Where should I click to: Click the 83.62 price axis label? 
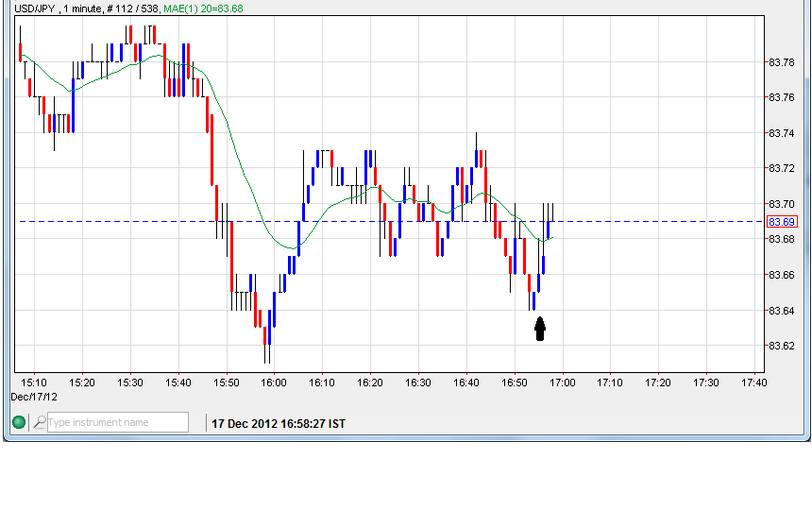[782, 346]
